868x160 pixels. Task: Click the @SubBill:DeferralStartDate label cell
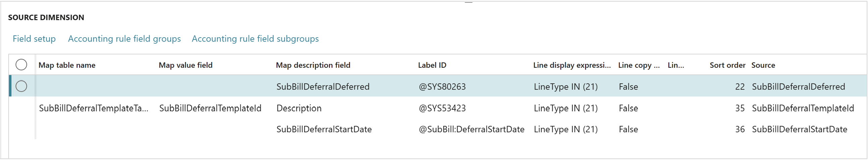471,129
